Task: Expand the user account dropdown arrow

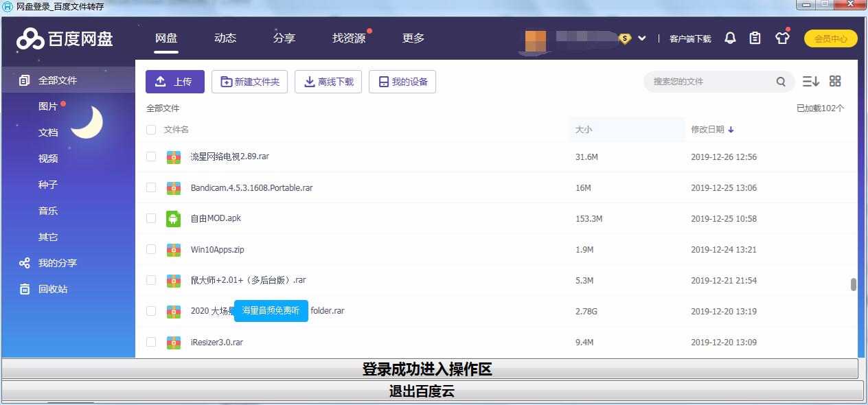Action: click(642, 38)
